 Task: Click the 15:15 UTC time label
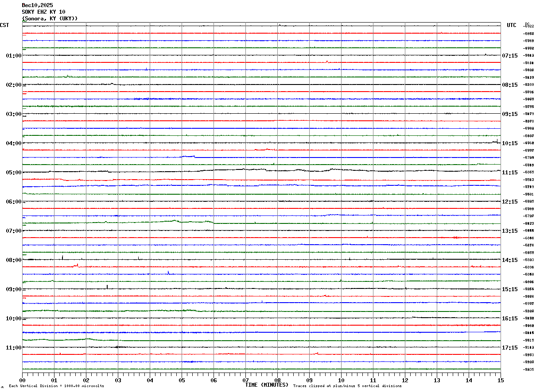[510, 289]
